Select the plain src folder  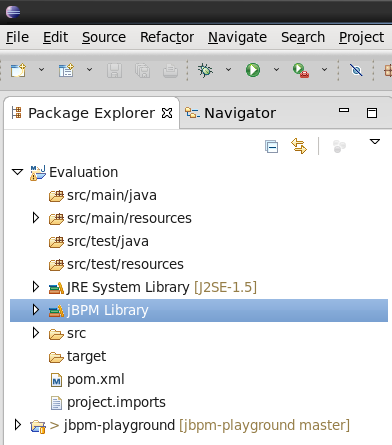(76, 333)
